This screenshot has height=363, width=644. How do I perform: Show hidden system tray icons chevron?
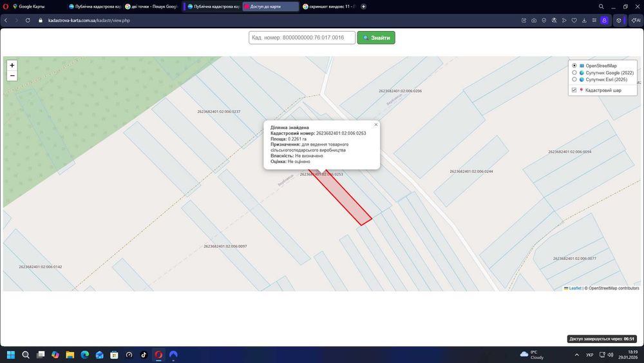coord(576,355)
